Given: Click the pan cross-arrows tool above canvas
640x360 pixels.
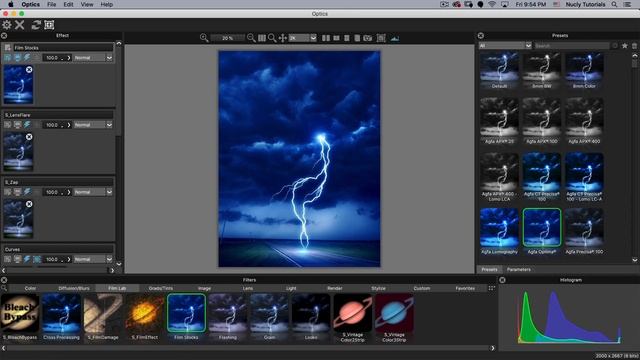Looking at the screenshot, I should [282, 38].
